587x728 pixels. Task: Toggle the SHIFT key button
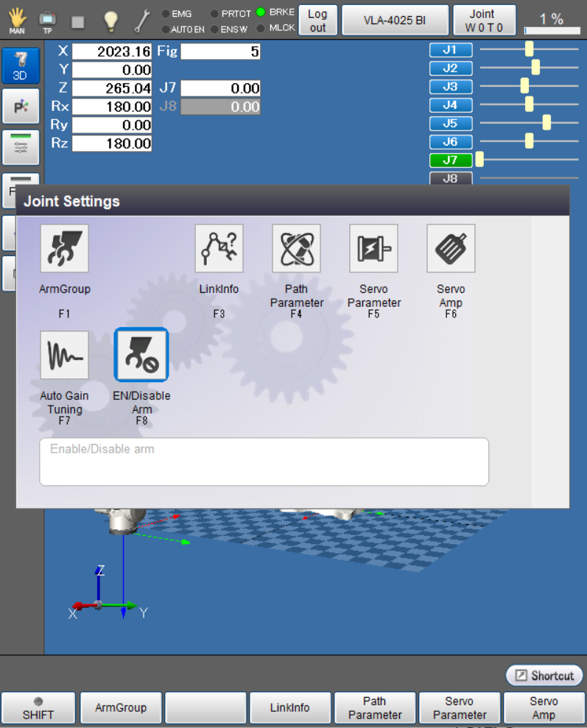point(38,707)
